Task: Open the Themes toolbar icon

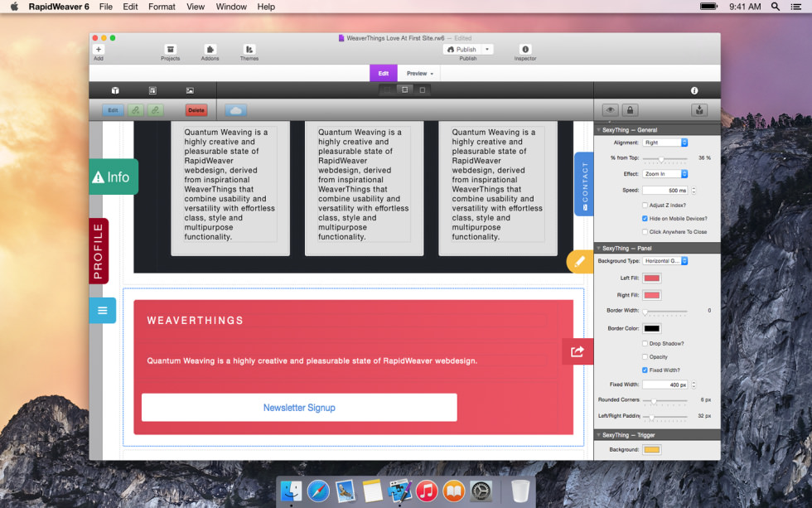Action: point(249,49)
